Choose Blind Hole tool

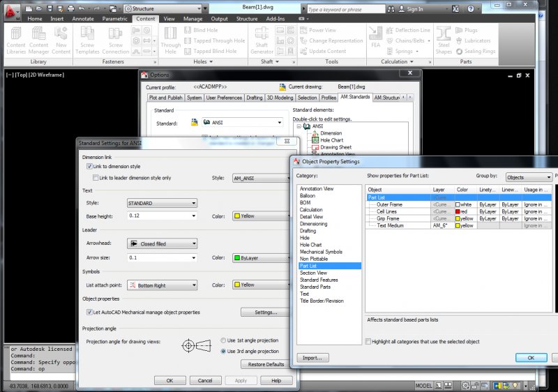pos(201,30)
